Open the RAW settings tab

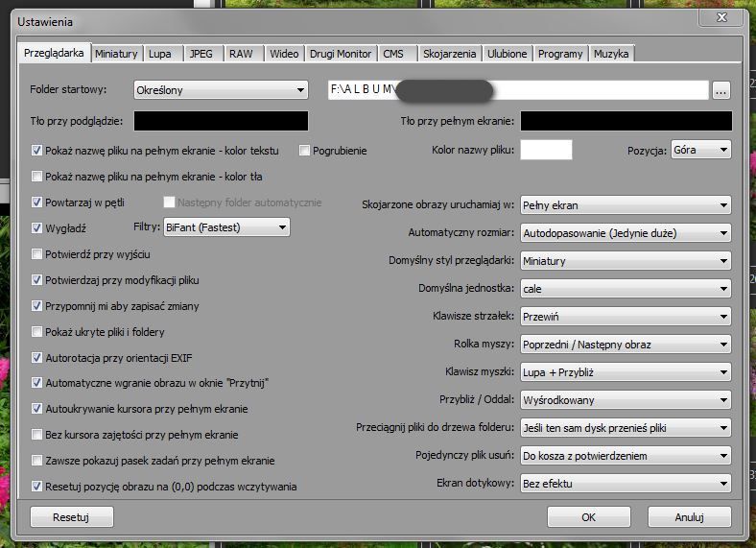coord(241,54)
